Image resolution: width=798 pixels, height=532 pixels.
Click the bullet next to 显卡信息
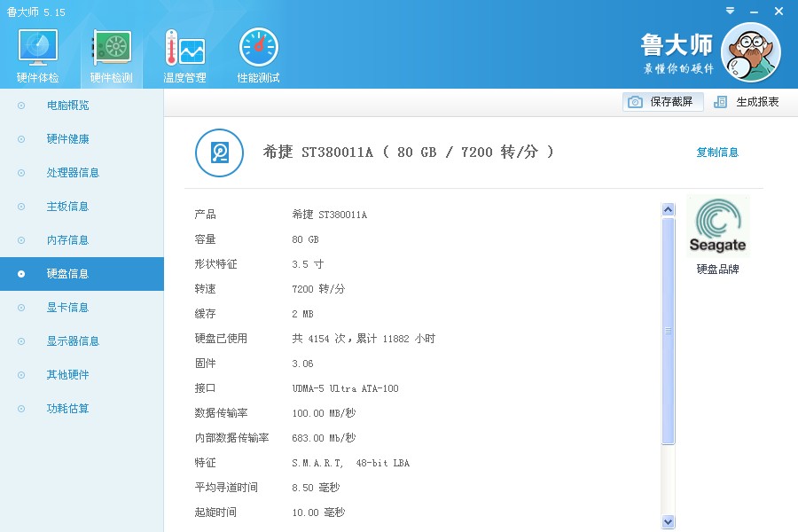21,308
